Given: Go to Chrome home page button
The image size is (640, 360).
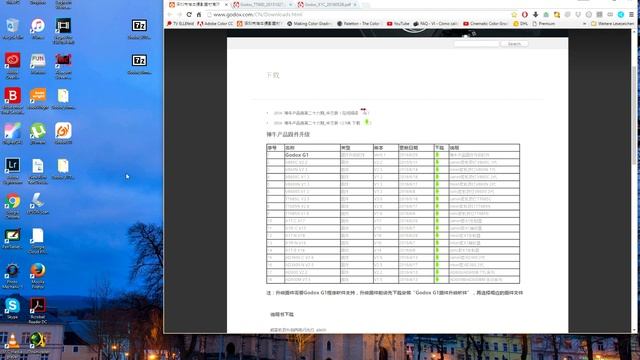Looking at the screenshot, I should (199, 14).
